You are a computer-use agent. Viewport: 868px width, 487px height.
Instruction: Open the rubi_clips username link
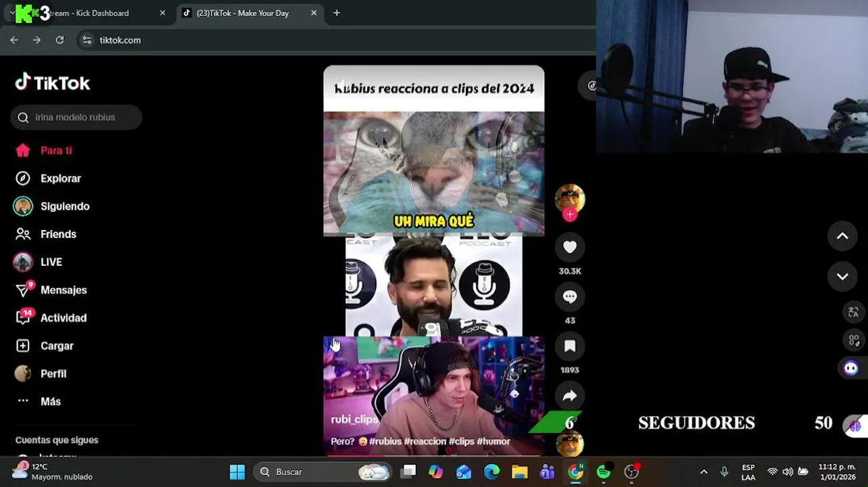354,419
